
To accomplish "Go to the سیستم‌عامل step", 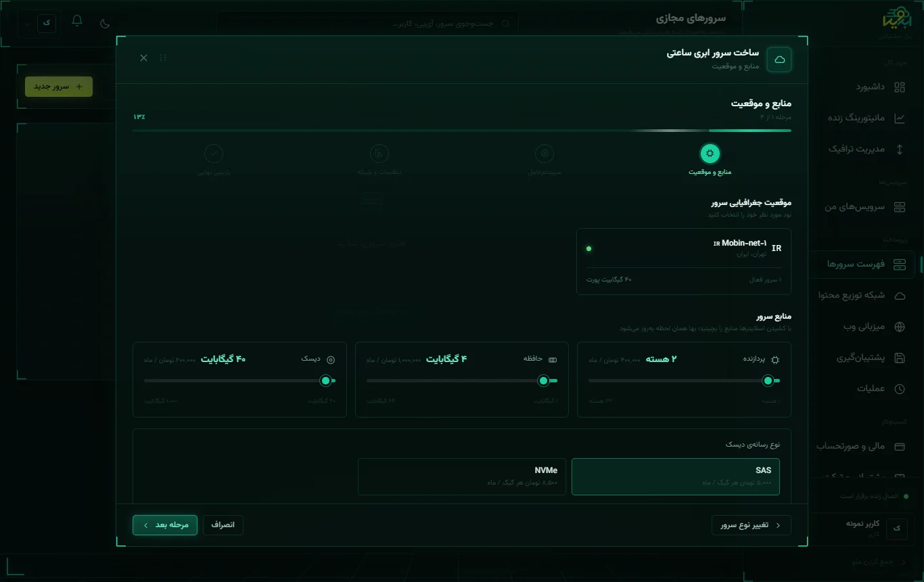I will 545,160.
